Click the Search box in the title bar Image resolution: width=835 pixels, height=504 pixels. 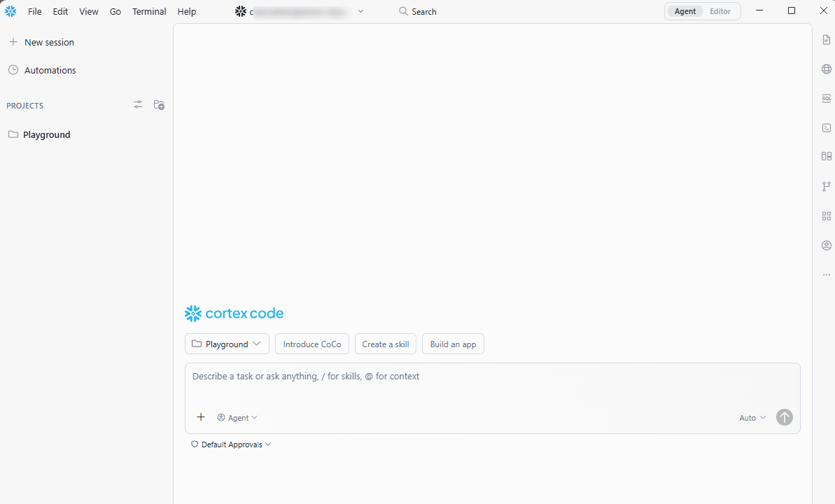coord(418,11)
